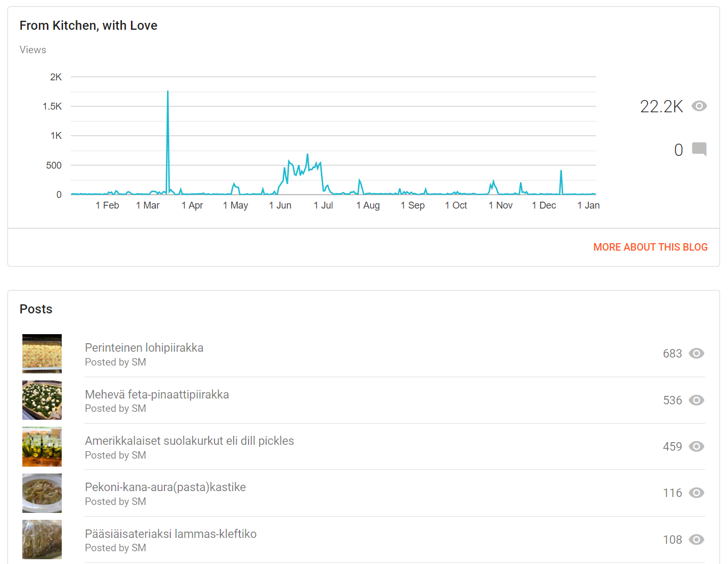Click the salmon pie post thumbnail
This screenshot has width=728, height=564.
[42, 353]
